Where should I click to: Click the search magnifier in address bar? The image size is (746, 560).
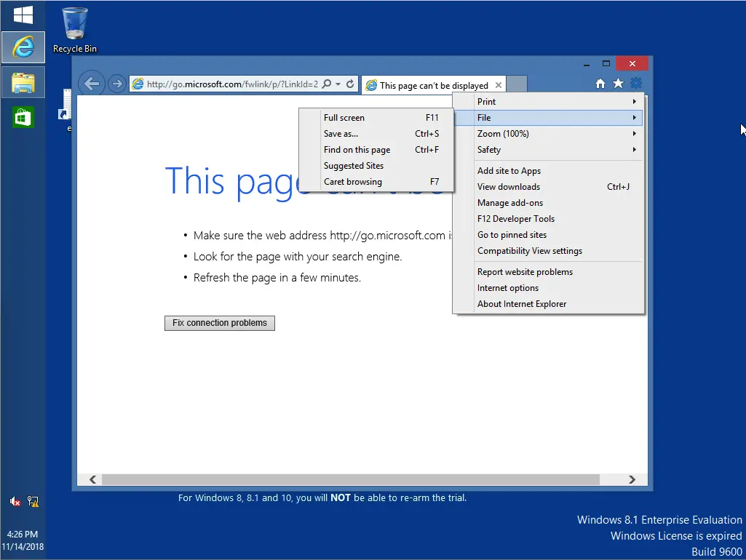[326, 84]
